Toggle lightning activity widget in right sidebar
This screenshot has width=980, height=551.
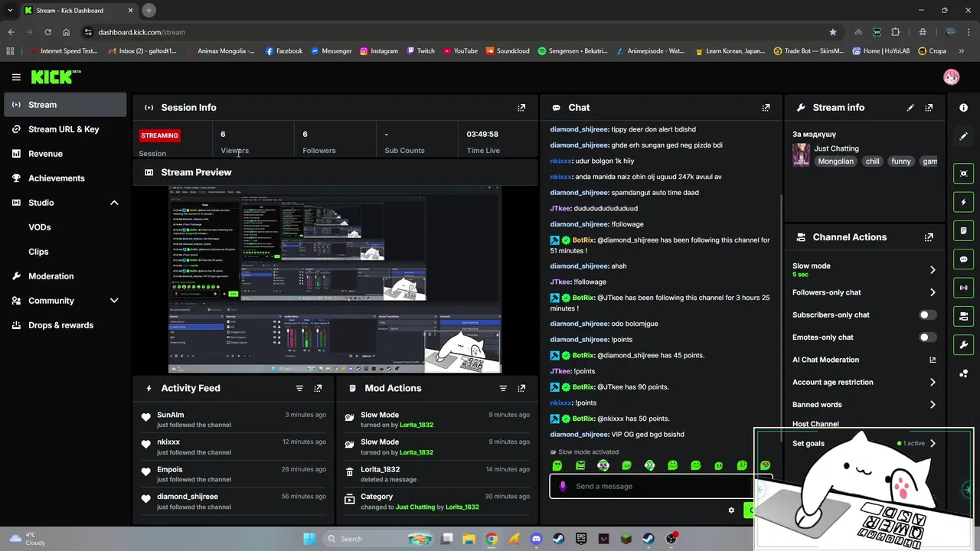[x=964, y=202]
